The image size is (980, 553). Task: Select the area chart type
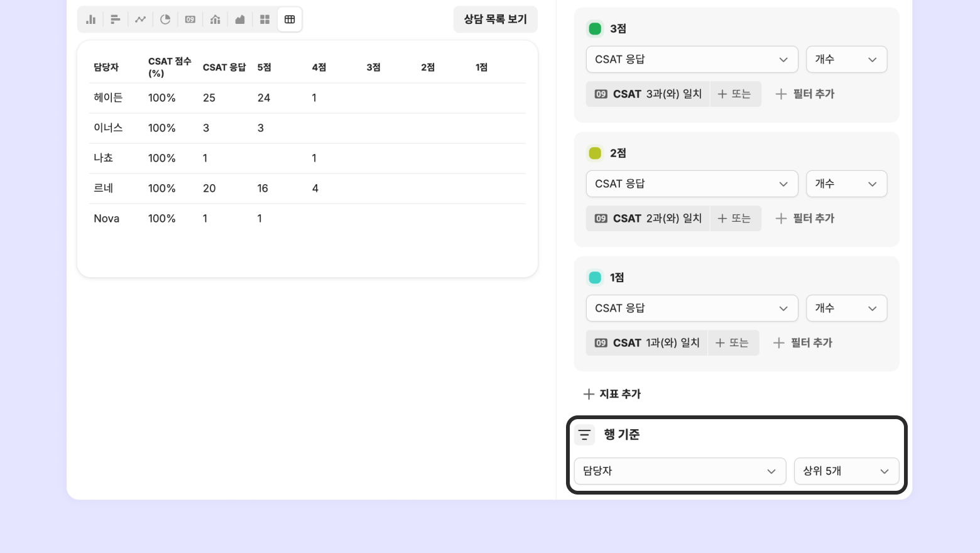pos(240,19)
